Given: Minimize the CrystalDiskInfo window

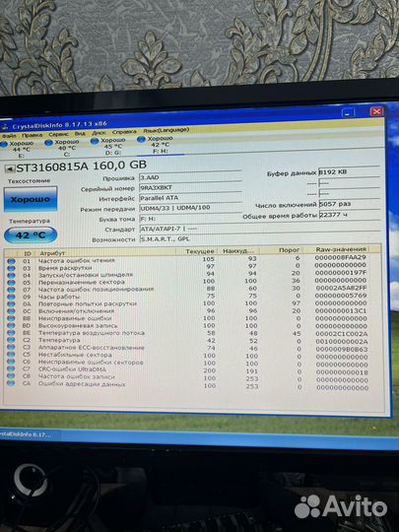Looking at the screenshot, I should pyautogui.click(x=348, y=112).
